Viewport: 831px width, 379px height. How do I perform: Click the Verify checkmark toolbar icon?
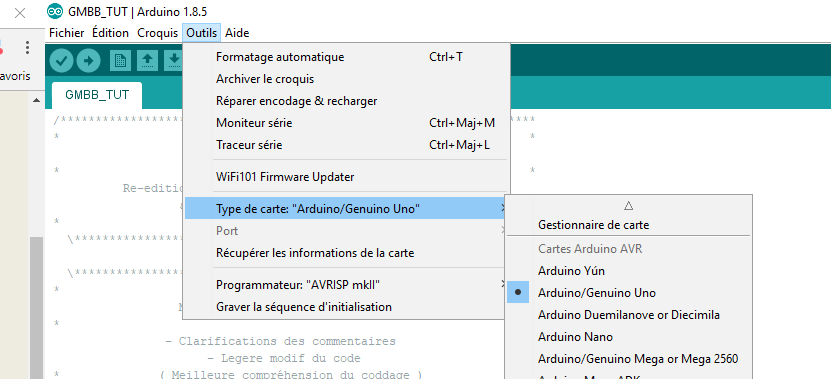[x=61, y=61]
